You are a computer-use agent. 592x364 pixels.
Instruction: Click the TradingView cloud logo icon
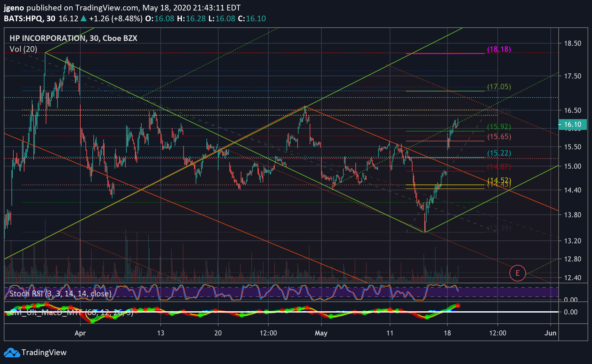coord(12,353)
